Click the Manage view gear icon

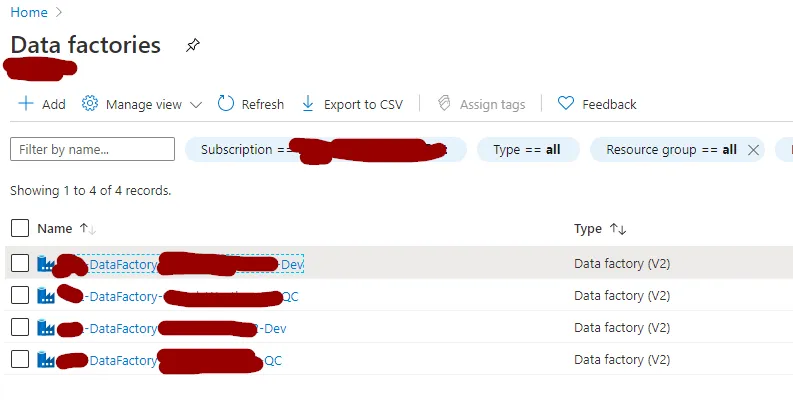(x=90, y=104)
